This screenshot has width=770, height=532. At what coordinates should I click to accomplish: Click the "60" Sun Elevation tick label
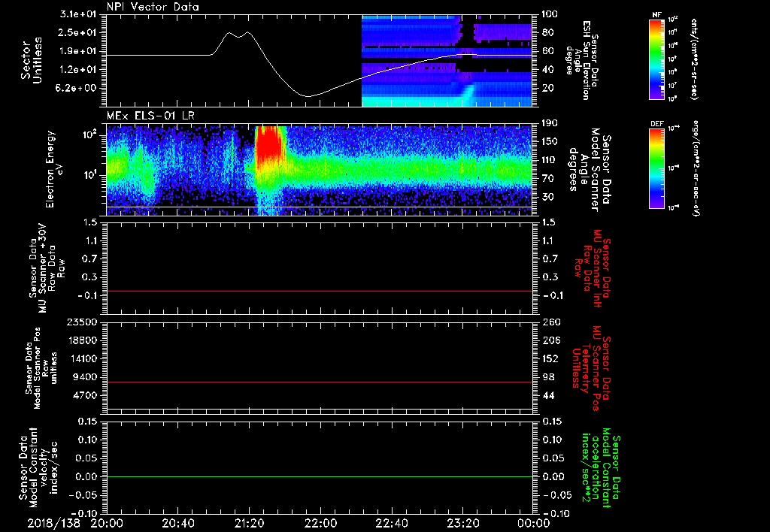click(548, 51)
